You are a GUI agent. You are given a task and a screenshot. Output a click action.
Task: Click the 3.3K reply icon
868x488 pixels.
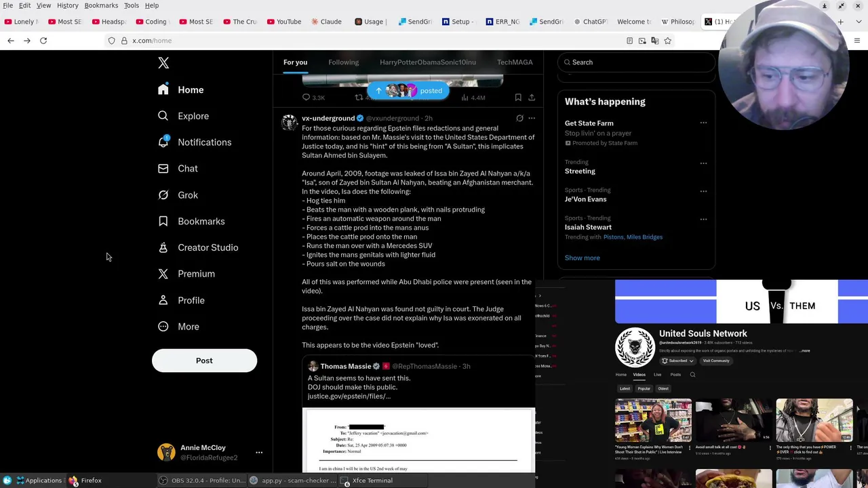coord(306,98)
